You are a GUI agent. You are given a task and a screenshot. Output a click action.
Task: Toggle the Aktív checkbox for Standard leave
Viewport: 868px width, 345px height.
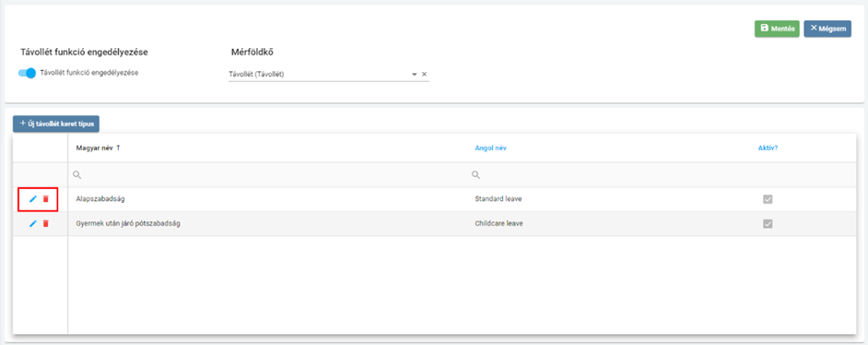(768, 199)
